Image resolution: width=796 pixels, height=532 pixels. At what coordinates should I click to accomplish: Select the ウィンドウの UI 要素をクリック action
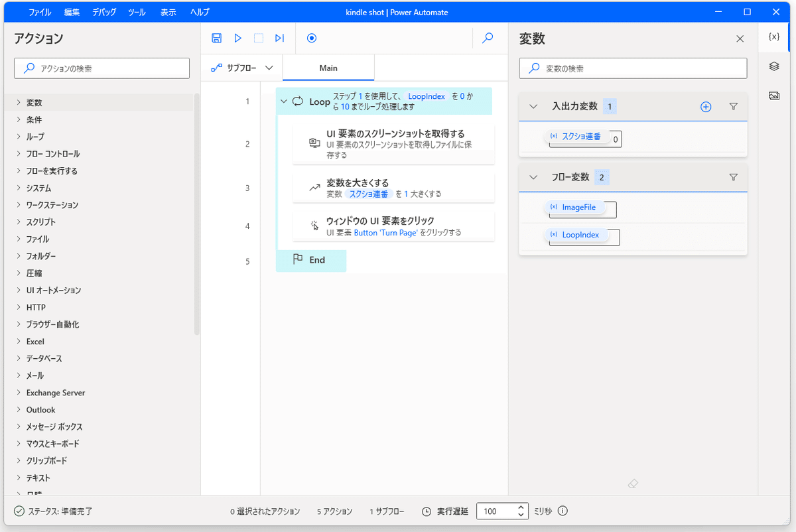click(393, 226)
